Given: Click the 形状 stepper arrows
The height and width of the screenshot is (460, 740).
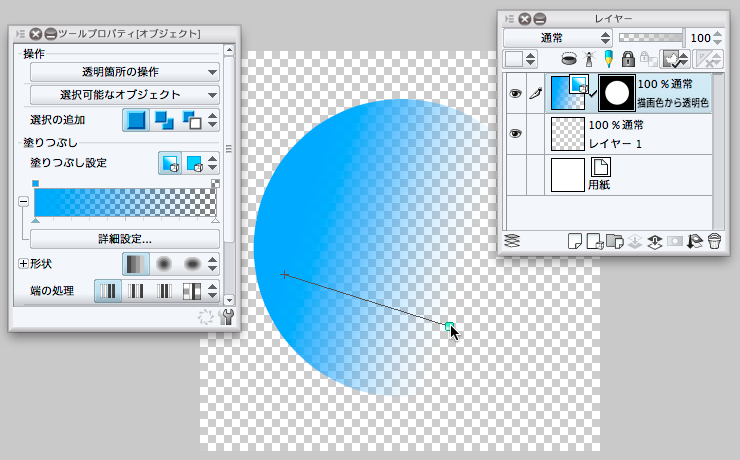Looking at the screenshot, I should tap(212, 264).
